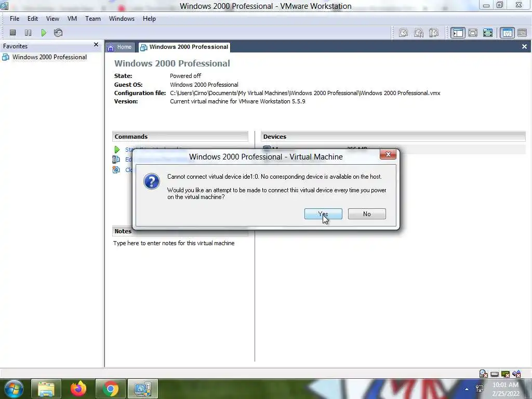532x399 pixels.
Task: Click the green Start virtual machine icon
Action: pyautogui.click(x=117, y=150)
